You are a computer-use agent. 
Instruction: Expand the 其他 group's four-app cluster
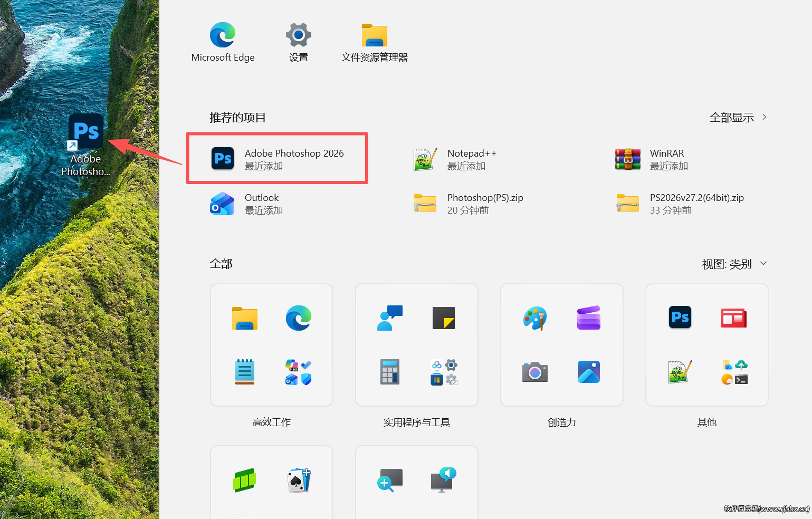734,372
